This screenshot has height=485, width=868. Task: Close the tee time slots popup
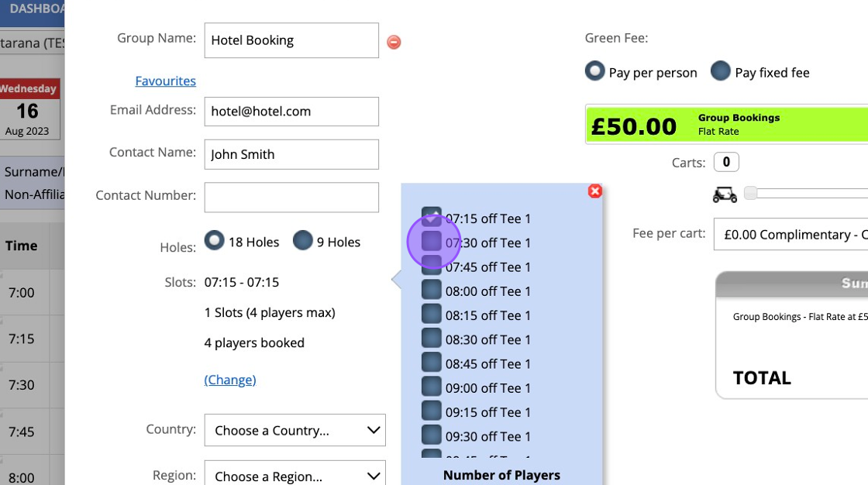pyautogui.click(x=594, y=191)
